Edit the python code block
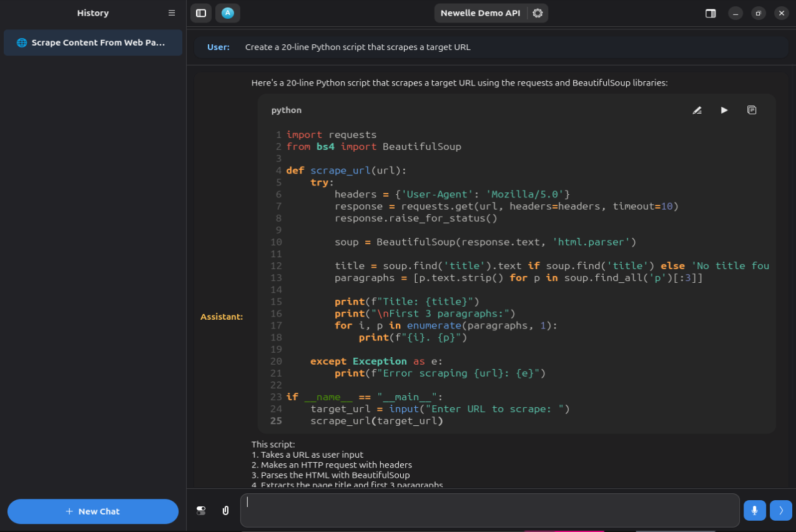Screen dimensions: 796x532 pyautogui.click(x=697, y=110)
